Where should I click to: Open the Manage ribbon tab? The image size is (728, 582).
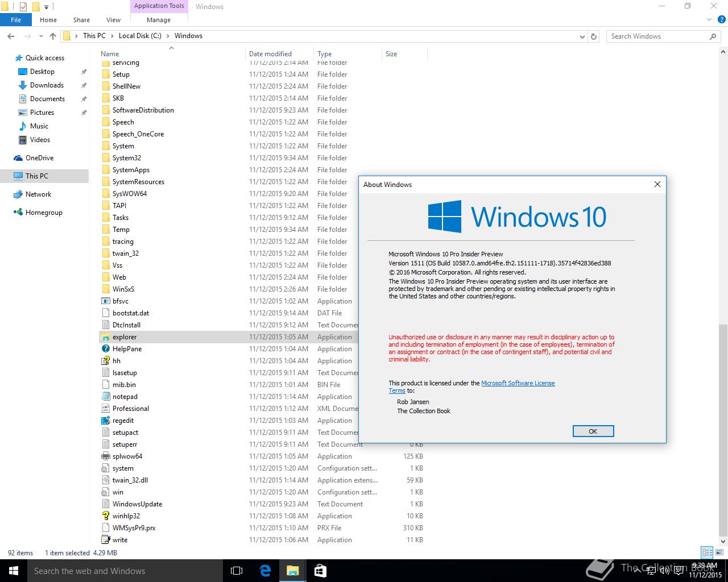click(159, 20)
